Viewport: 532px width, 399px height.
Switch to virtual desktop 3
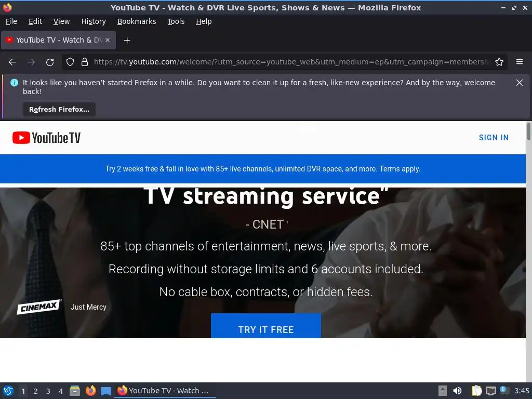[x=48, y=391]
